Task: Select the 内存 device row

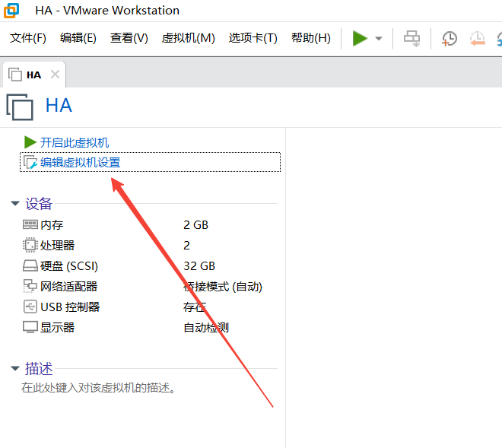Action: coord(150,225)
